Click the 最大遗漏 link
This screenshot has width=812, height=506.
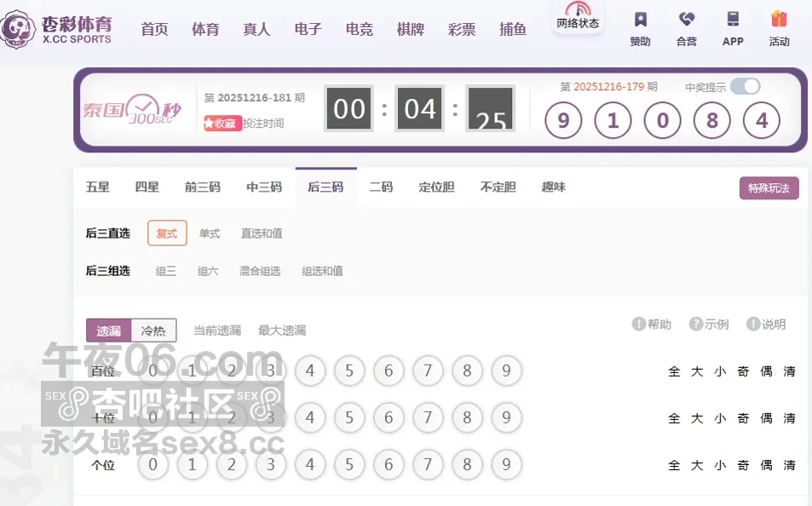point(282,331)
